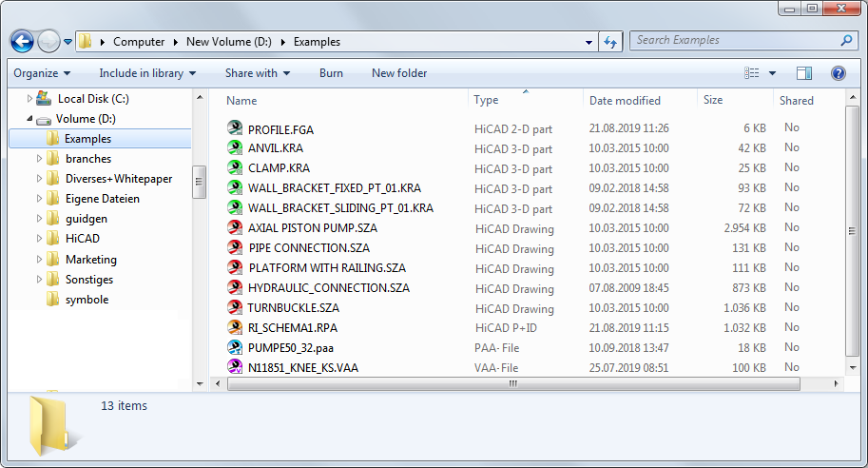This screenshot has width=868, height=468.
Task: Click the Burn toolbar command
Action: [331, 73]
